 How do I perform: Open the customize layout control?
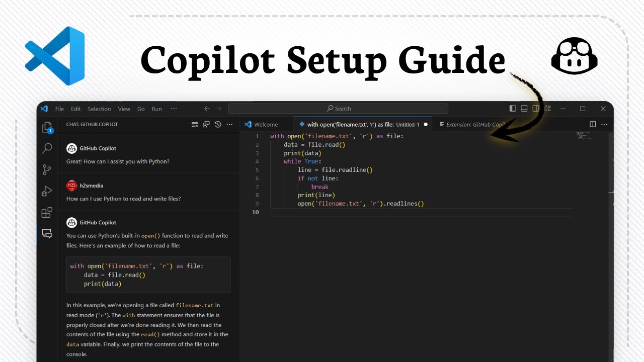547,109
